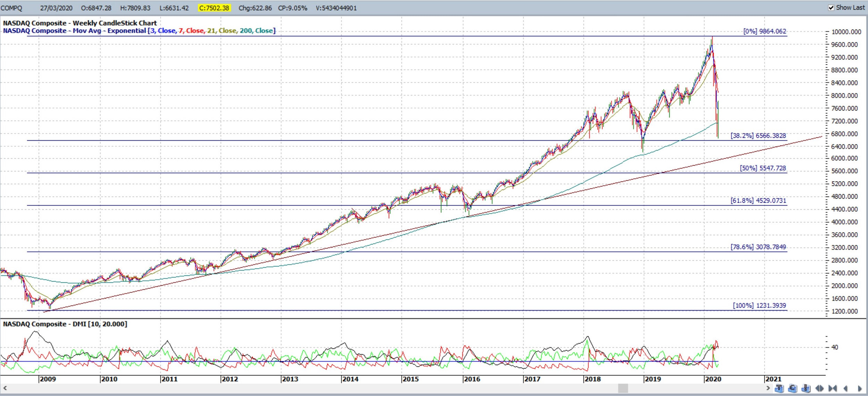The height and width of the screenshot is (396, 868).
Task: Click the high value H:7809.83
Action: coord(135,8)
